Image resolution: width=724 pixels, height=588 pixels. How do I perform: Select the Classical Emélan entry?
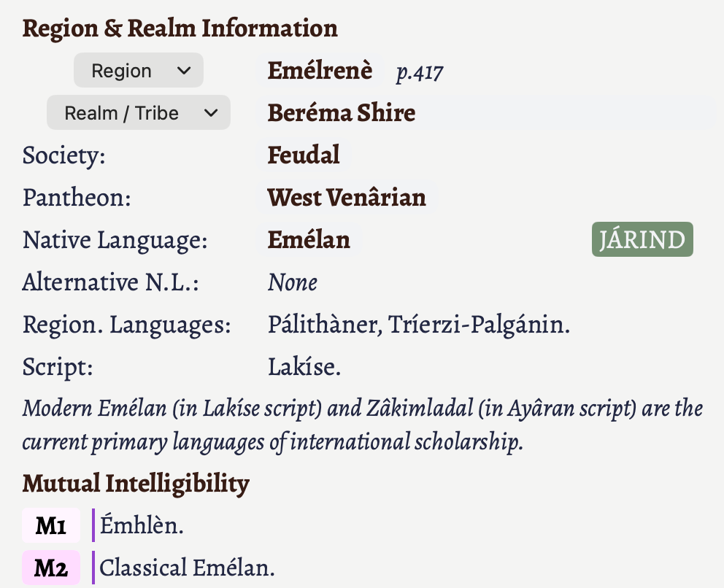coord(187,568)
